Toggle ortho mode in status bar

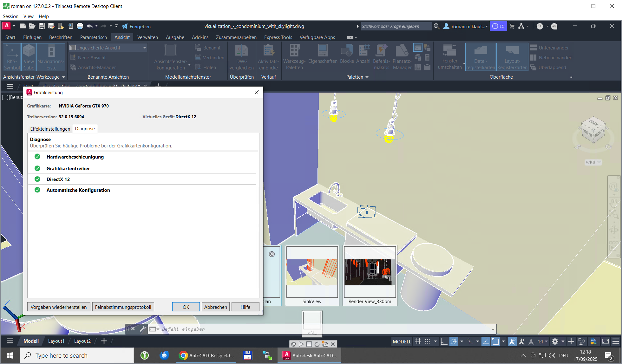pyautogui.click(x=444, y=341)
